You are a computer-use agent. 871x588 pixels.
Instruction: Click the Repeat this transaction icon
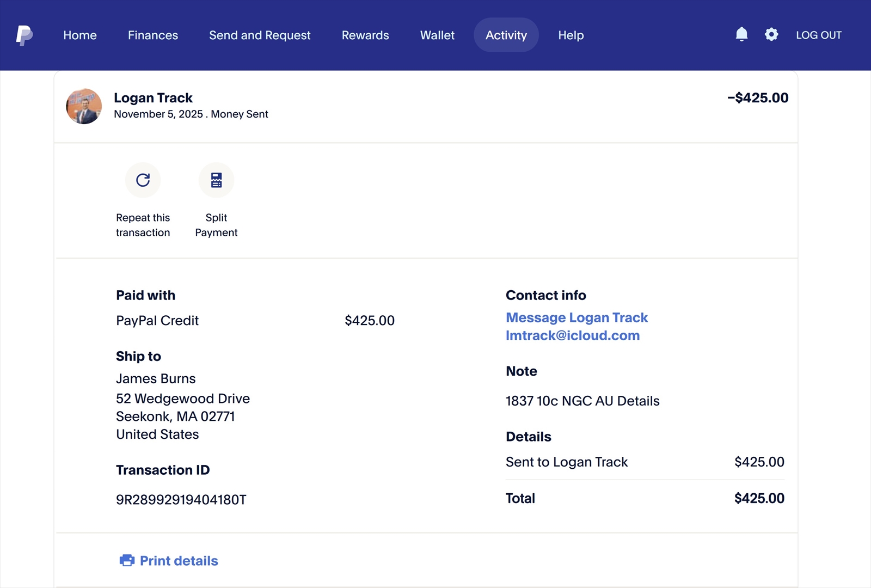143,180
